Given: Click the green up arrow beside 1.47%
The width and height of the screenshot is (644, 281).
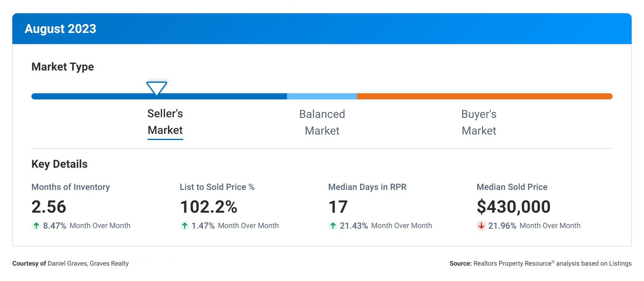Looking at the screenshot, I should pyautogui.click(x=184, y=226).
